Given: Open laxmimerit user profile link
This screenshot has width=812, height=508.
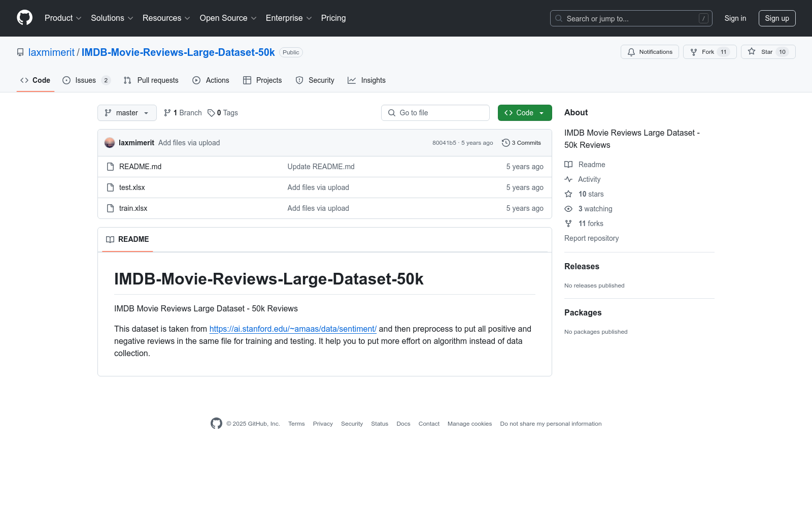Looking at the screenshot, I should click(x=51, y=52).
